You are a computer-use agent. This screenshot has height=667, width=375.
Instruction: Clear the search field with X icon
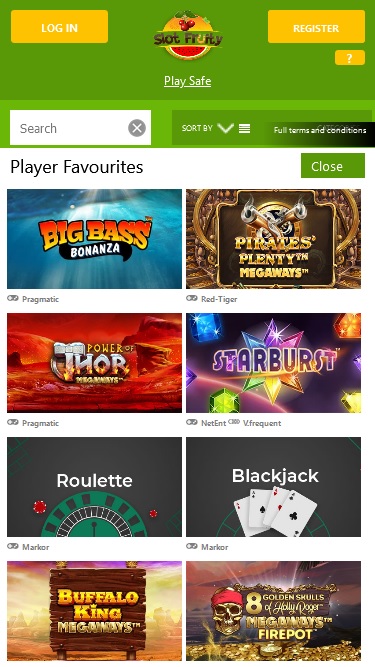[137, 128]
